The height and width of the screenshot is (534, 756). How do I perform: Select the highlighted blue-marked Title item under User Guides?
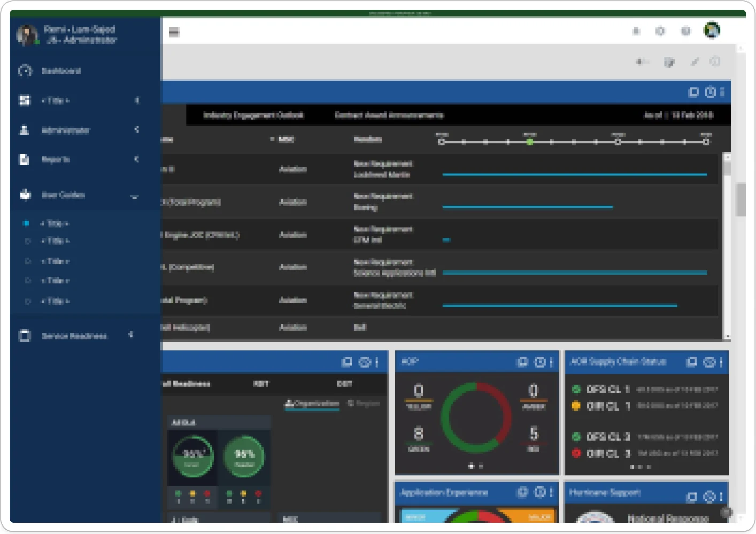click(x=55, y=223)
